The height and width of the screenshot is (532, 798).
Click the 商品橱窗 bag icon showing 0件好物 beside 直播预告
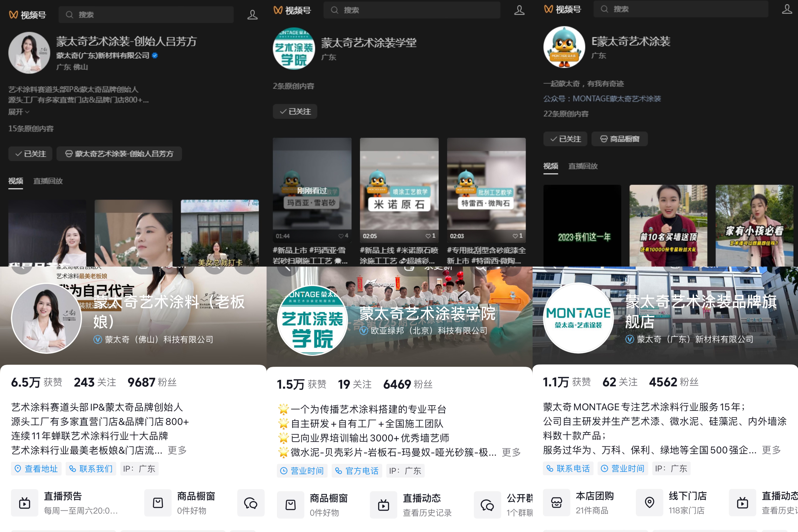click(158, 503)
